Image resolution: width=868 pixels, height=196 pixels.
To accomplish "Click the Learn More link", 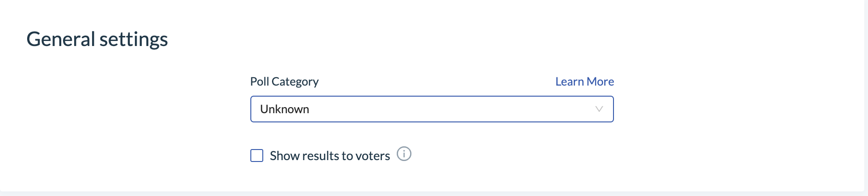I will click(x=584, y=81).
